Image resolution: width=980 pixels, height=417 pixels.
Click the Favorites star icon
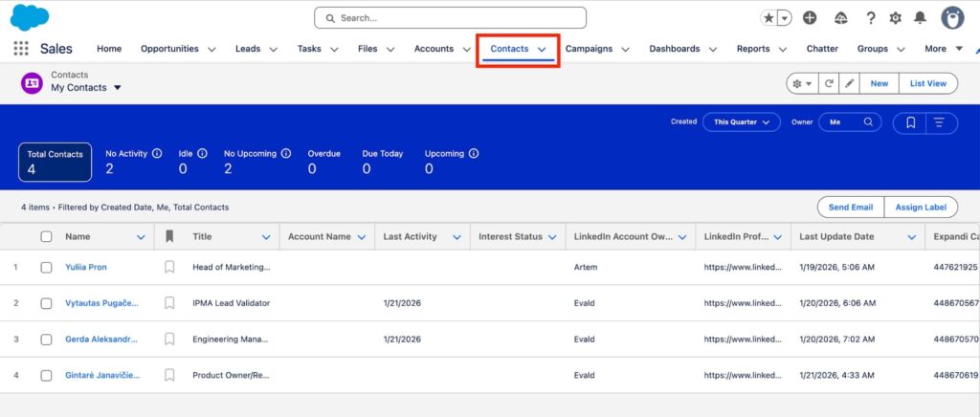[769, 18]
